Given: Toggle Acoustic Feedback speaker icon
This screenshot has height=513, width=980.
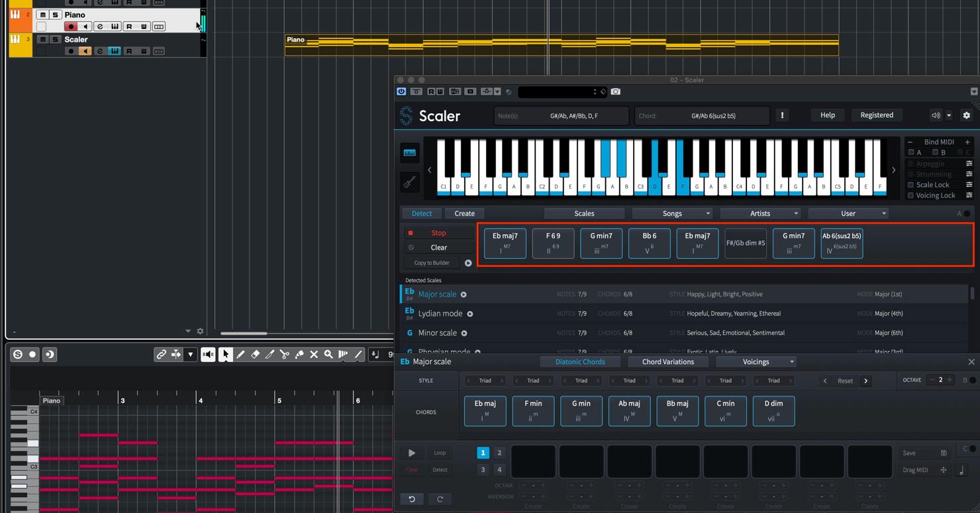Looking at the screenshot, I should 208,355.
